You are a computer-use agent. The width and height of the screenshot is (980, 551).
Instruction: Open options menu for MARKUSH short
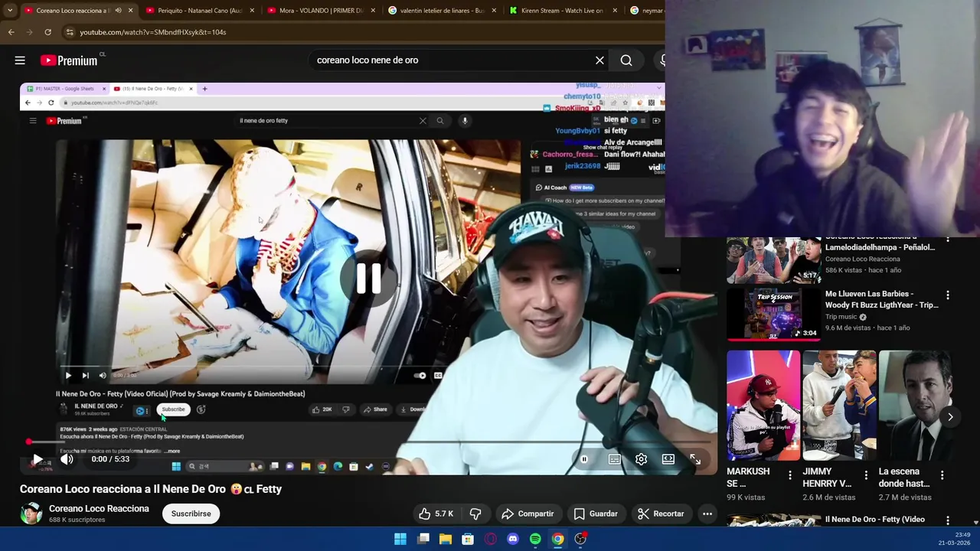(x=790, y=475)
